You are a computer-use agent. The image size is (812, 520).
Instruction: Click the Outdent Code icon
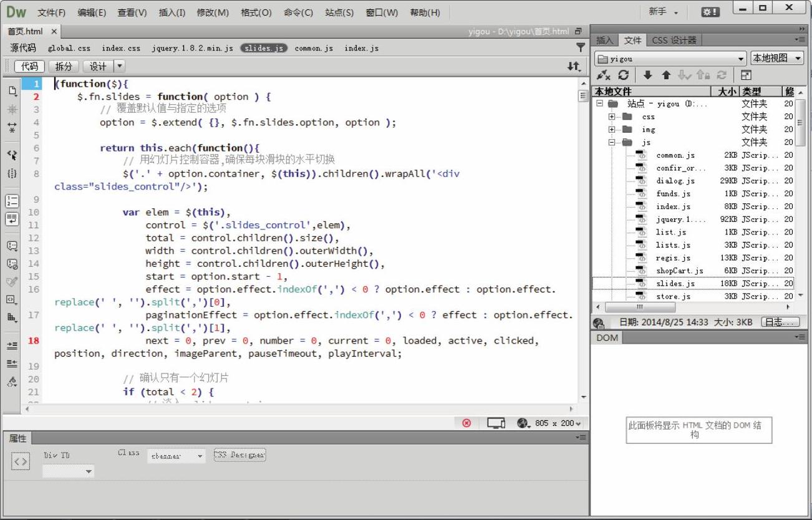(12, 364)
